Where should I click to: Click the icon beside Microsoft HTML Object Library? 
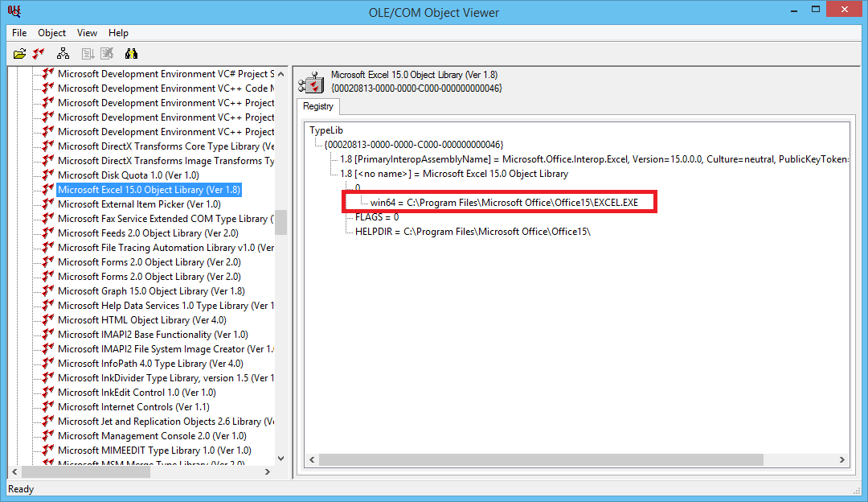tap(48, 319)
